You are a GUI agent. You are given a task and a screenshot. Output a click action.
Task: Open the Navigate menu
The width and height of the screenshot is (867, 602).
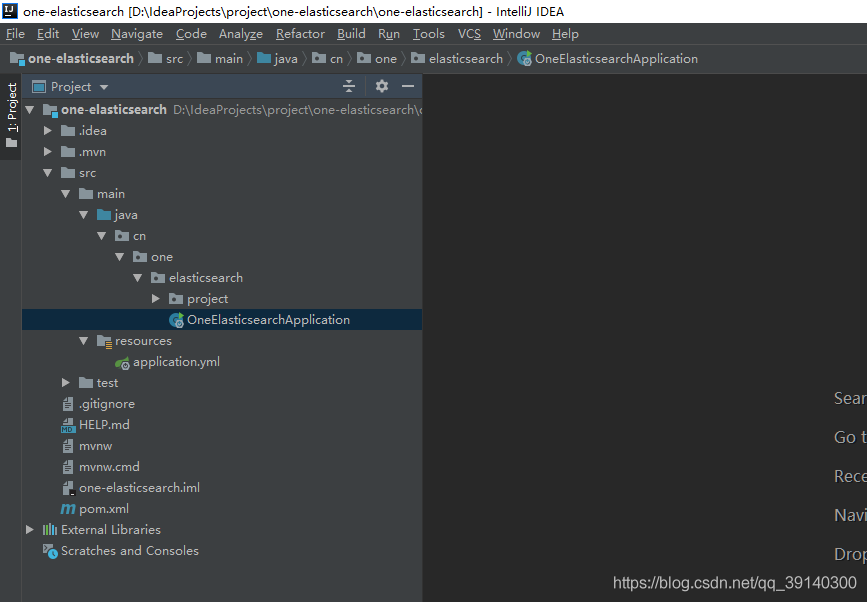pyautogui.click(x=137, y=34)
